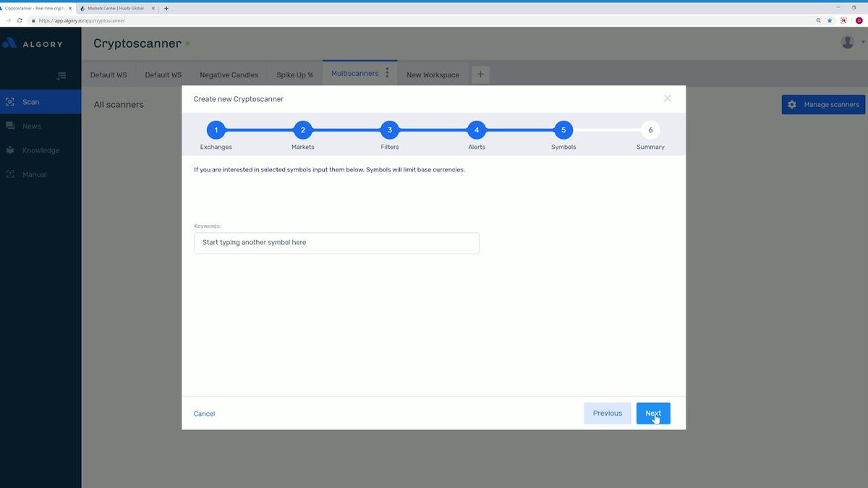Click the Next button in the wizard
Viewport: 868px width, 488px height.
coord(653,413)
